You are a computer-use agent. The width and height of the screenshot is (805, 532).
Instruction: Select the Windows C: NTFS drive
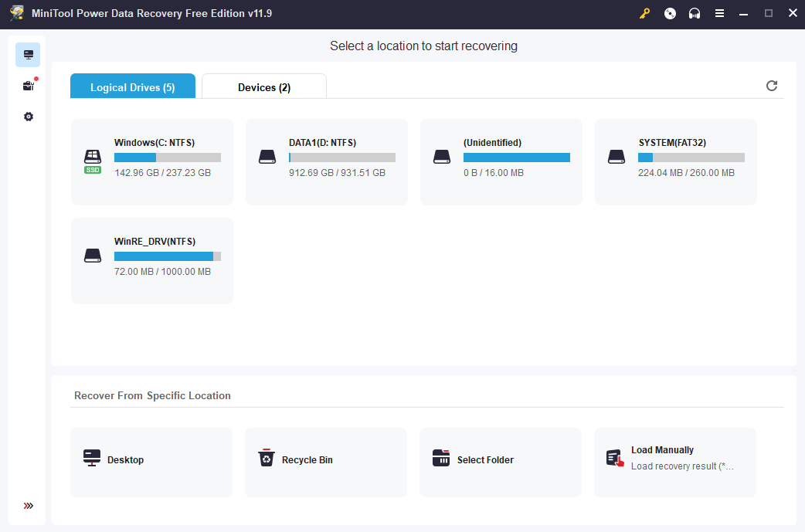tap(152, 162)
